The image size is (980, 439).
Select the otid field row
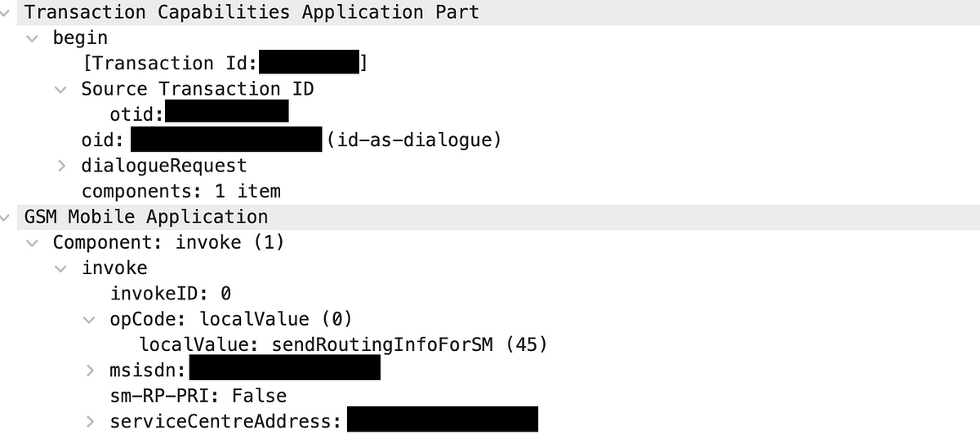199,114
